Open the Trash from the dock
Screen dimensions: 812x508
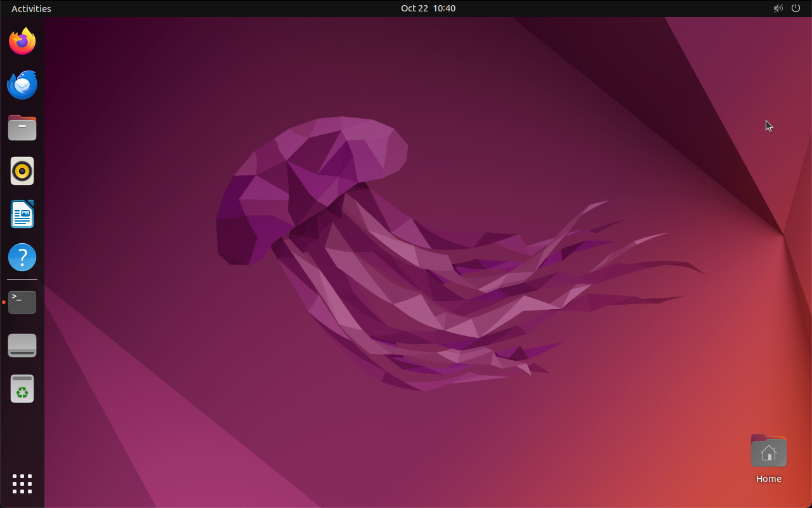click(x=22, y=388)
